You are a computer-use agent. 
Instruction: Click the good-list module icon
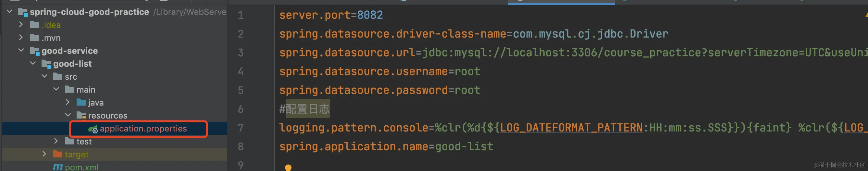46,64
